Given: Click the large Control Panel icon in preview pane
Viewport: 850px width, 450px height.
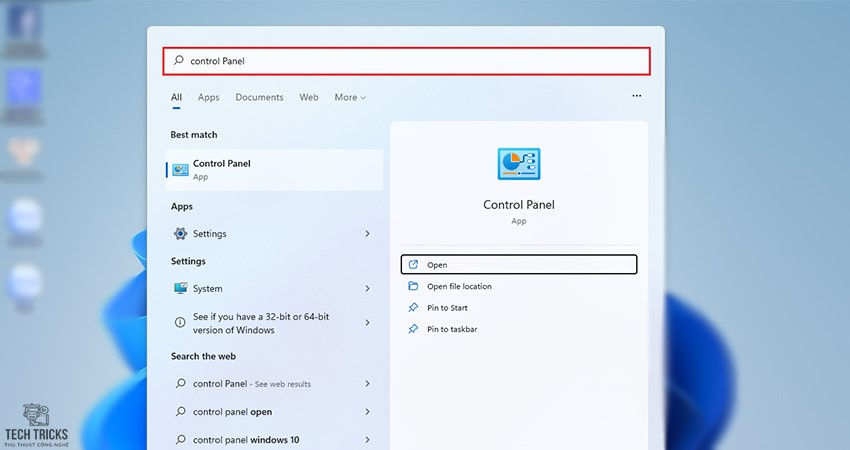Looking at the screenshot, I should [519, 164].
